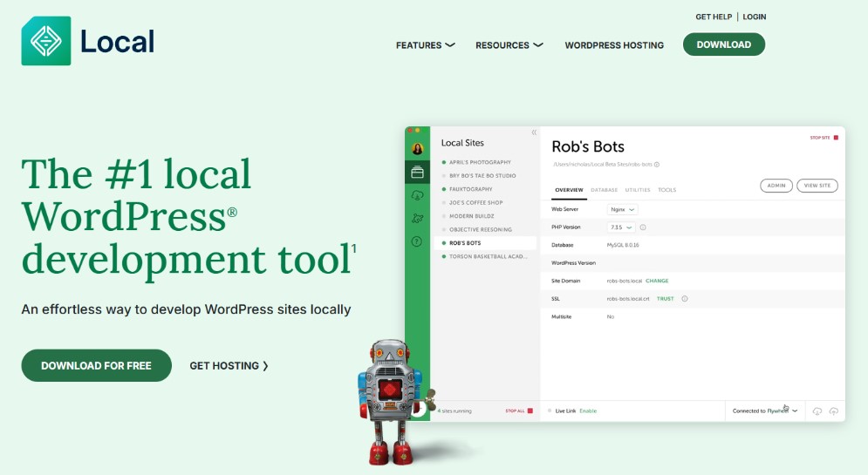Open the add-ons puzzle icon in sidebar
Image resolution: width=868 pixels, height=475 pixels.
point(417,219)
